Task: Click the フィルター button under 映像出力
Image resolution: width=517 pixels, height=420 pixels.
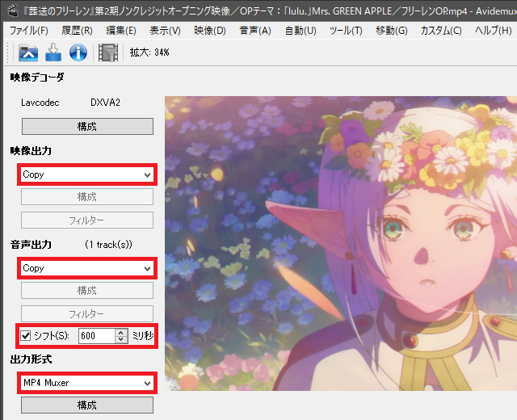Action: pyautogui.click(x=87, y=220)
